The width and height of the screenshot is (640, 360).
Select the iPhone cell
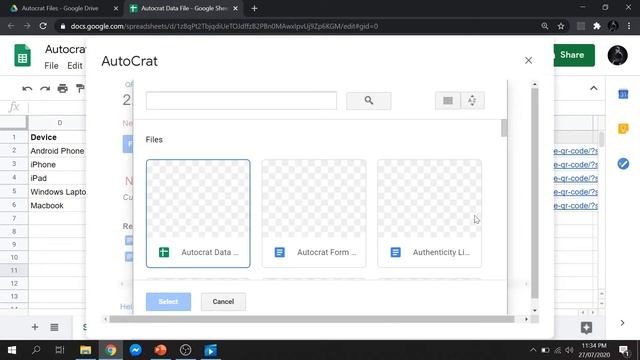[57, 164]
